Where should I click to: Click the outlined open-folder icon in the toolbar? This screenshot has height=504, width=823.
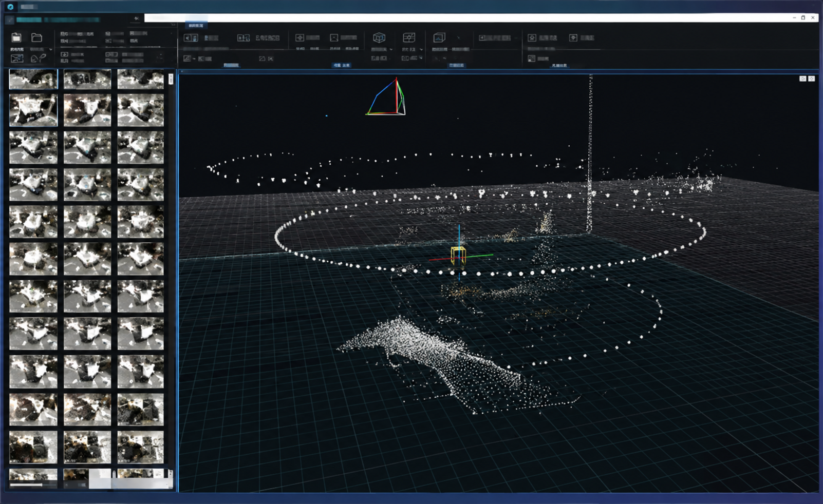click(36, 37)
